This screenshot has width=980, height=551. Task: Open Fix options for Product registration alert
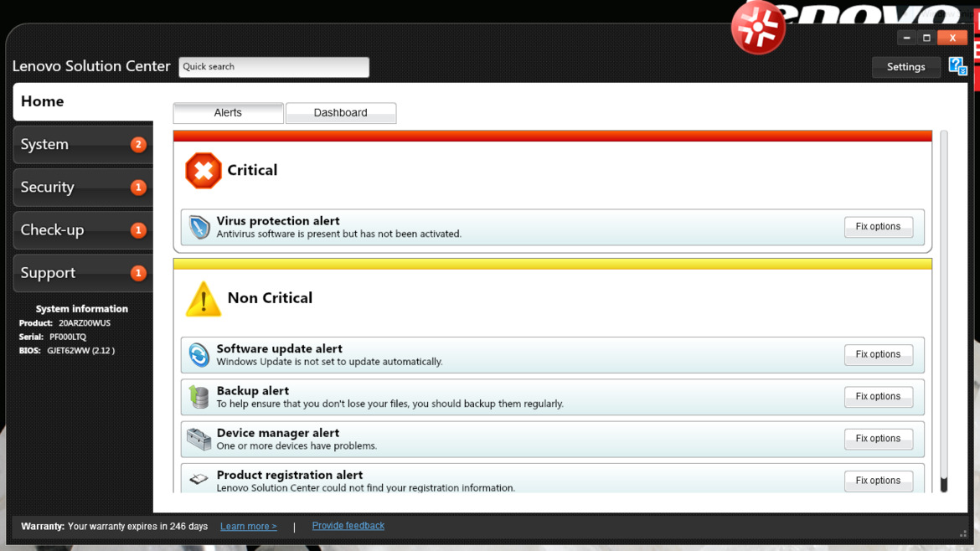(x=878, y=481)
